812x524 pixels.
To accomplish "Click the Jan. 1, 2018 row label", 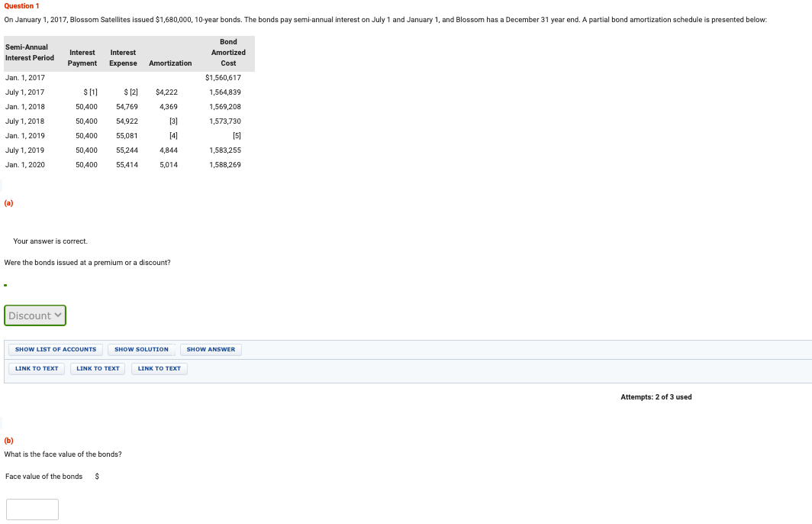I will pos(25,107).
